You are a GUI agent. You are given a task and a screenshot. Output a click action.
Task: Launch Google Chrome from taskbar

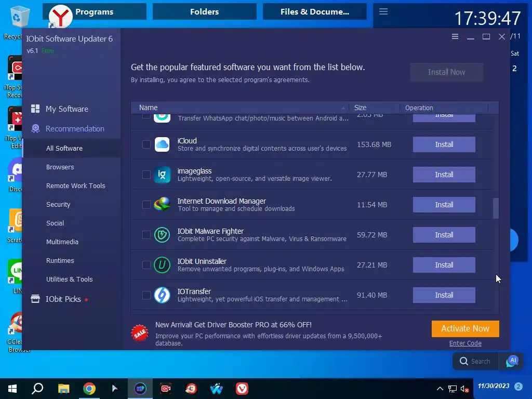click(89, 389)
